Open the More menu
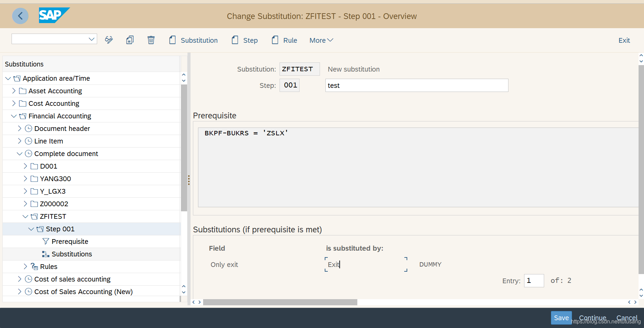Image resolution: width=644 pixels, height=328 pixels. tap(321, 40)
